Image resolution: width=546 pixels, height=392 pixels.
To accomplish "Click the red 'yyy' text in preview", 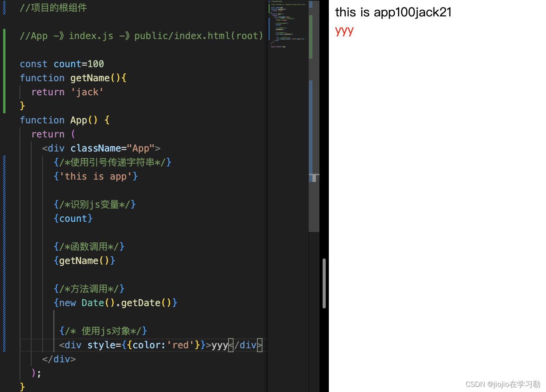I will (344, 30).
